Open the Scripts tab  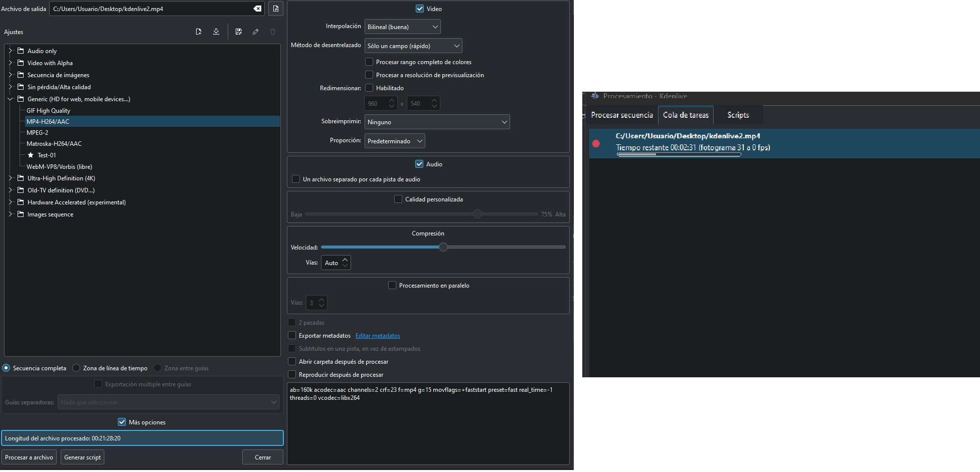(738, 115)
